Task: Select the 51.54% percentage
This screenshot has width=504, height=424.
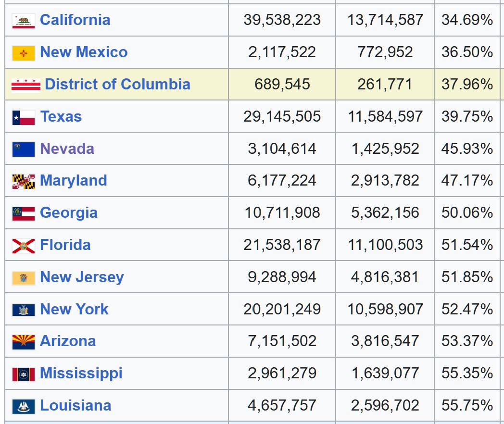Action: point(467,245)
